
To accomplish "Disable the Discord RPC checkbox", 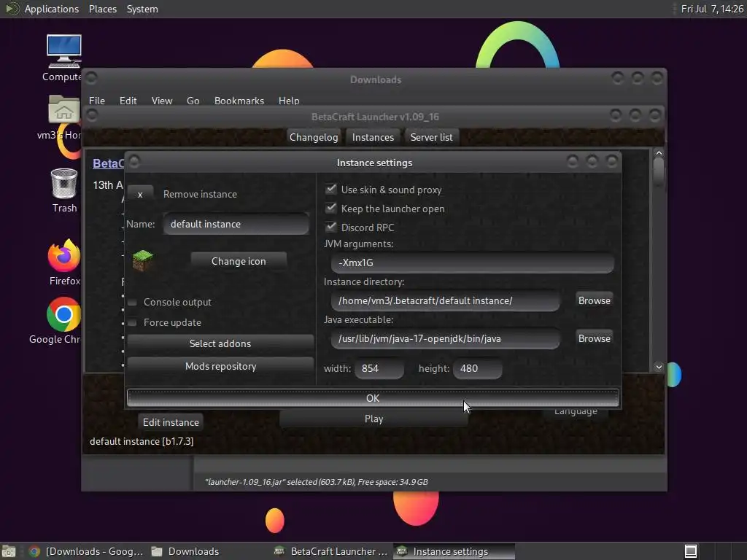I will pyautogui.click(x=330, y=227).
